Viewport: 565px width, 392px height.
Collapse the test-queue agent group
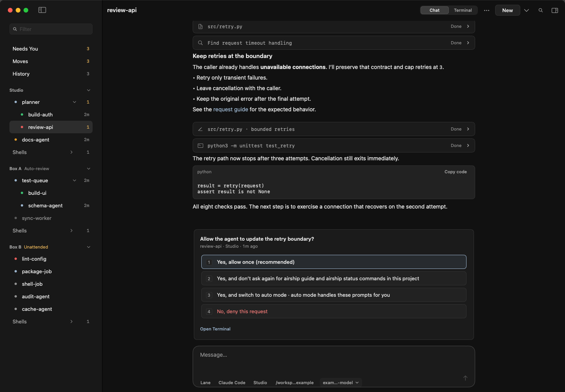pos(75,181)
